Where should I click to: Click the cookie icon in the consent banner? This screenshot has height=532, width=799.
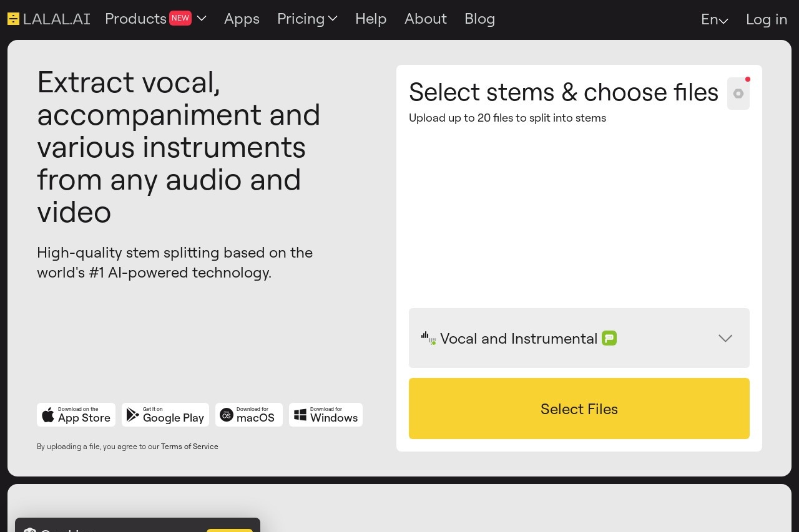pyautogui.click(x=30, y=530)
